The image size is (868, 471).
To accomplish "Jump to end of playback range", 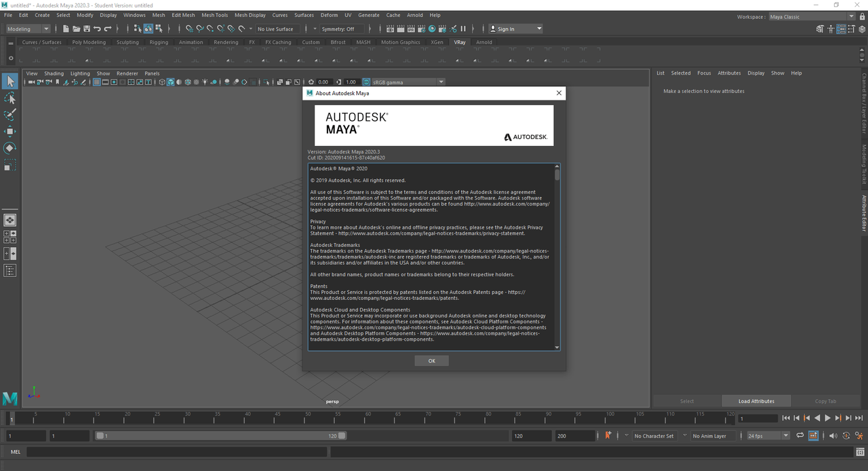I will 859,418.
